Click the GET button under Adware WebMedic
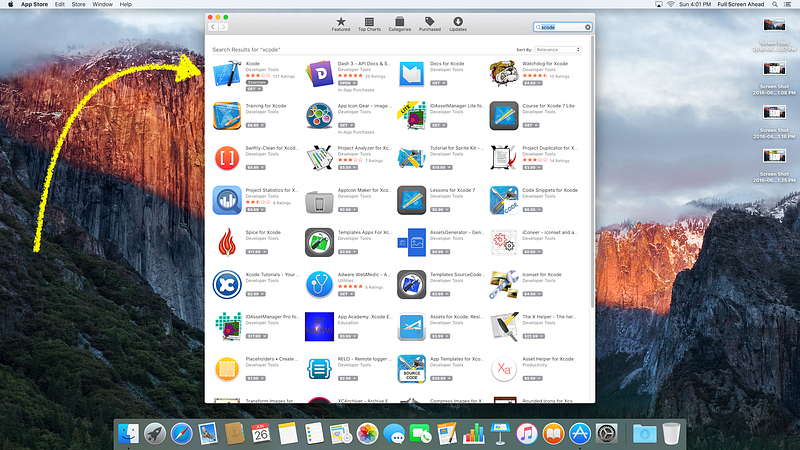This screenshot has height=450, width=800. click(346, 294)
